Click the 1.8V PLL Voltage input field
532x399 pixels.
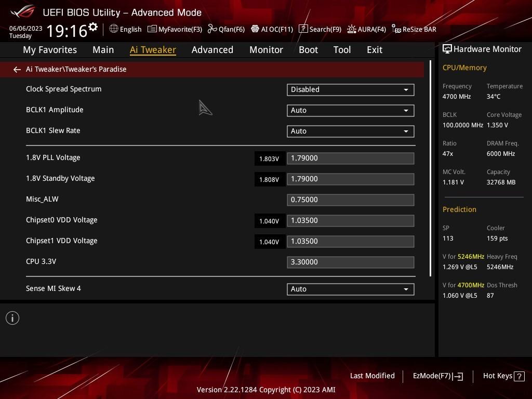[x=351, y=158]
